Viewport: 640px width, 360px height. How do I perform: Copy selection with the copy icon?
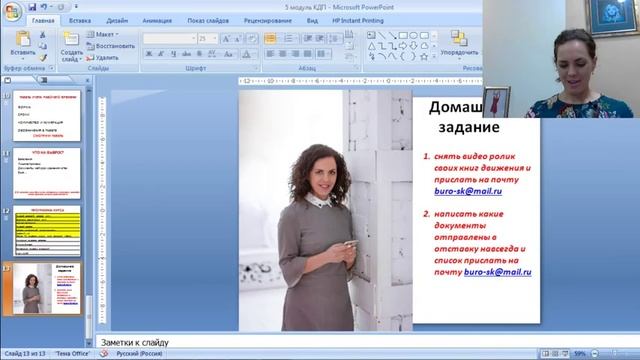tap(42, 46)
